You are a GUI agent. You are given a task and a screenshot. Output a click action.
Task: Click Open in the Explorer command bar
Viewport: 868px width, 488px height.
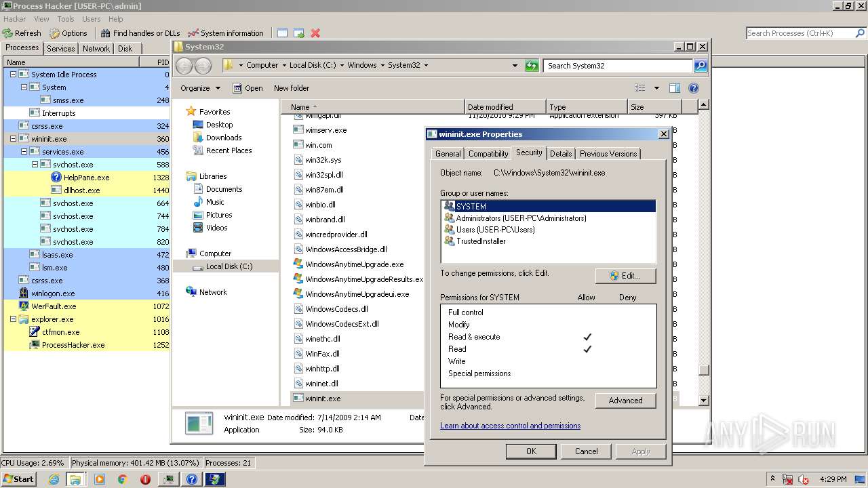pyautogui.click(x=248, y=88)
